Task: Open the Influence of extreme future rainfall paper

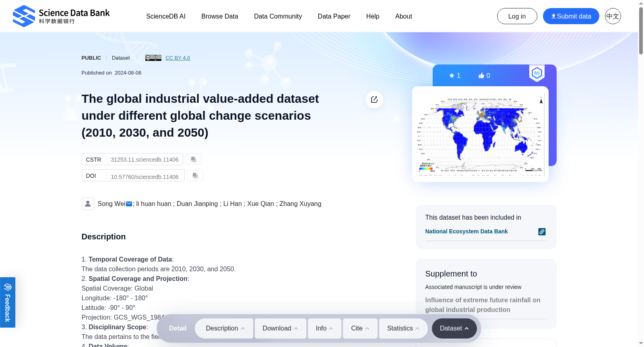Action: point(483,305)
